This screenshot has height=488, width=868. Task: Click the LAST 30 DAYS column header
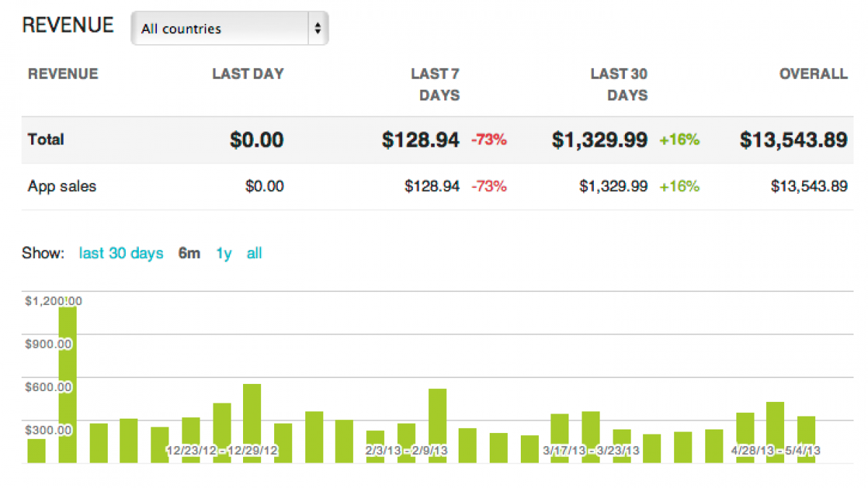pos(618,84)
